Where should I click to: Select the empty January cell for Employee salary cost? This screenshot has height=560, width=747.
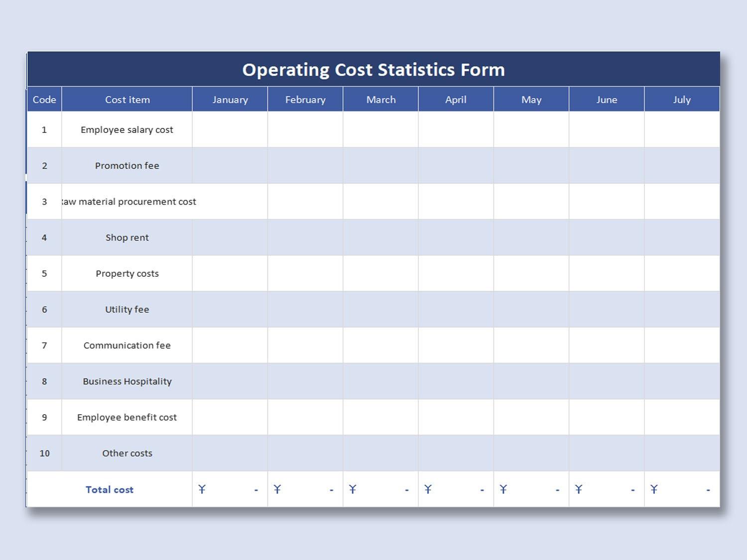pyautogui.click(x=230, y=130)
